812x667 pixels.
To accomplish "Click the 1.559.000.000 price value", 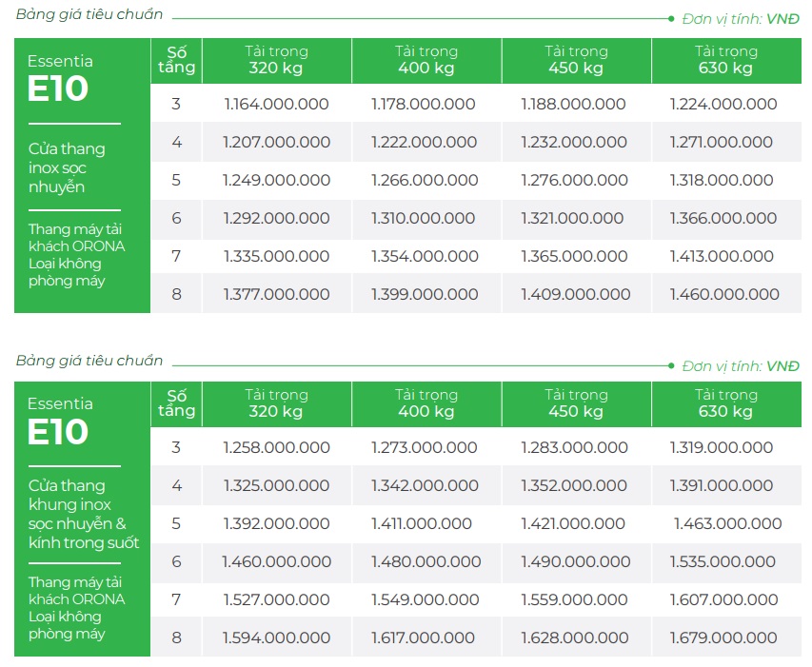I will [x=574, y=600].
